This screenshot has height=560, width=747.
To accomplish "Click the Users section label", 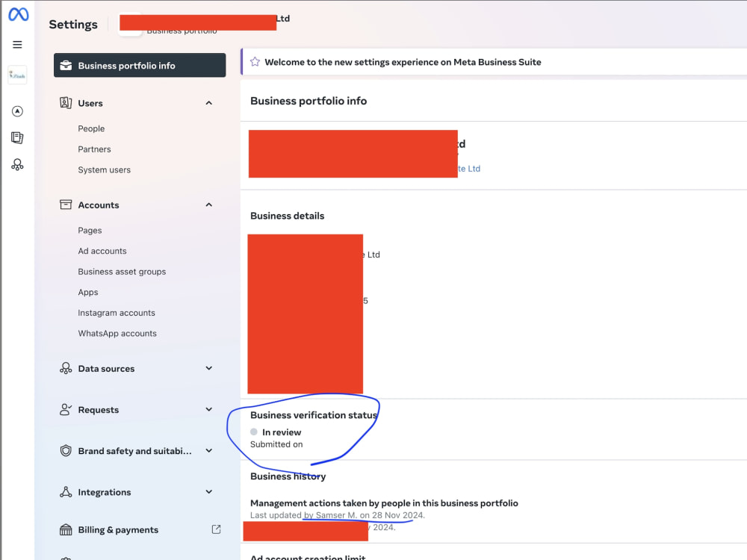I will coord(90,103).
